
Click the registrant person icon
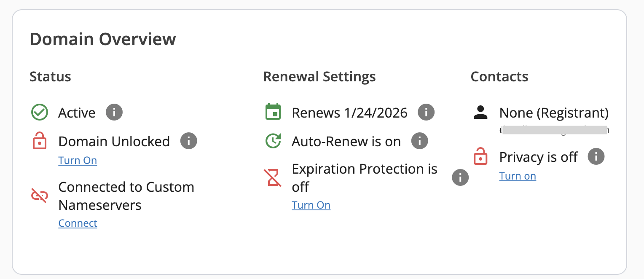480,112
